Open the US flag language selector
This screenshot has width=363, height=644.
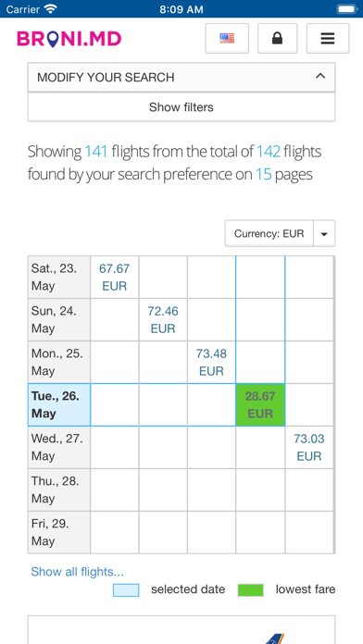coord(227,39)
